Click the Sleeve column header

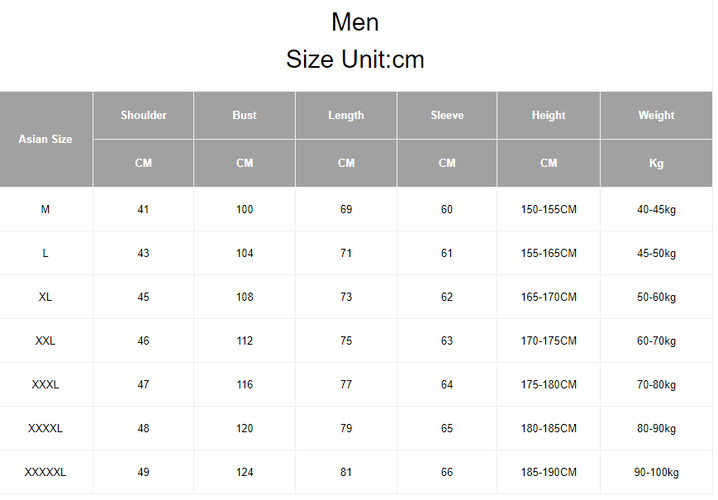pyautogui.click(x=447, y=115)
